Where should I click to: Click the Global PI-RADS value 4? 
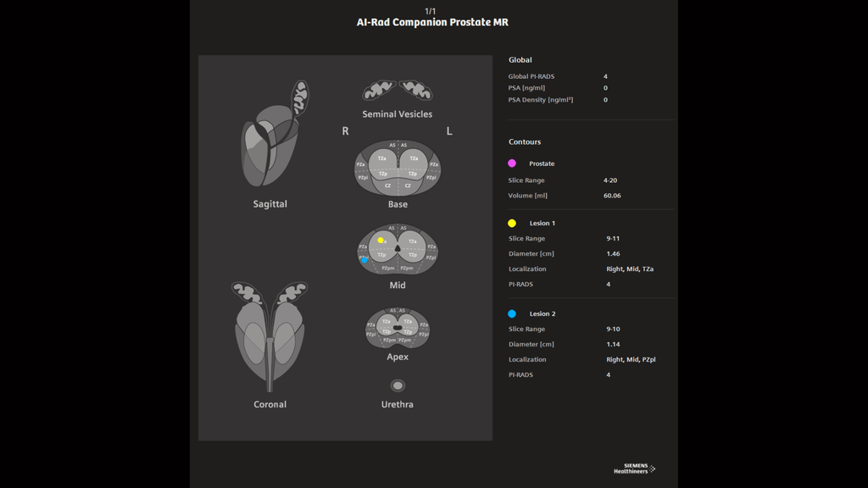pos(604,75)
